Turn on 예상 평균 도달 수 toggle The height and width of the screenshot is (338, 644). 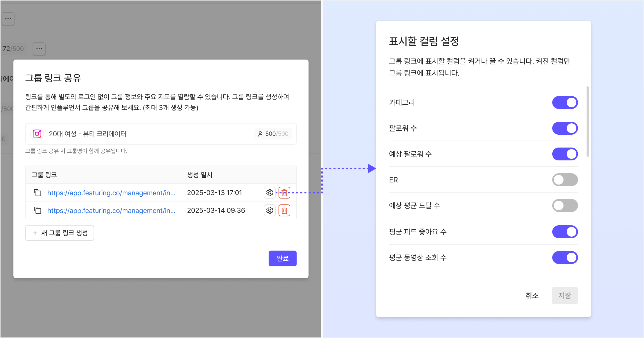coord(565,205)
